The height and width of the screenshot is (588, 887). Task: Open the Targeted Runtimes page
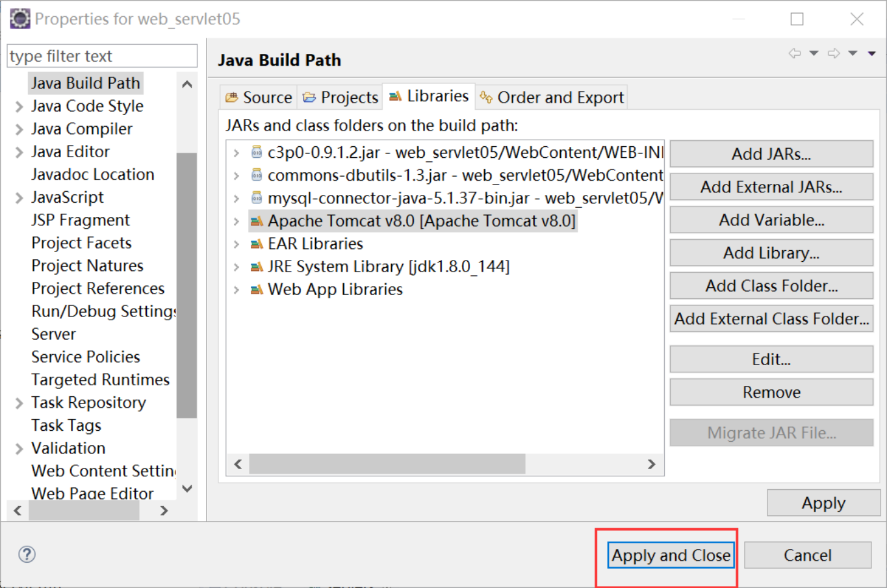(x=100, y=379)
